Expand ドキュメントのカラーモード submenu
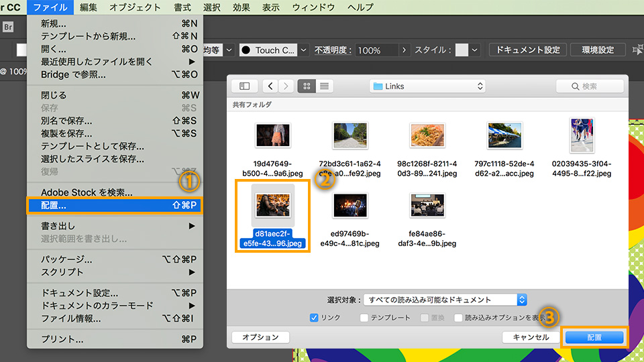 [115, 306]
